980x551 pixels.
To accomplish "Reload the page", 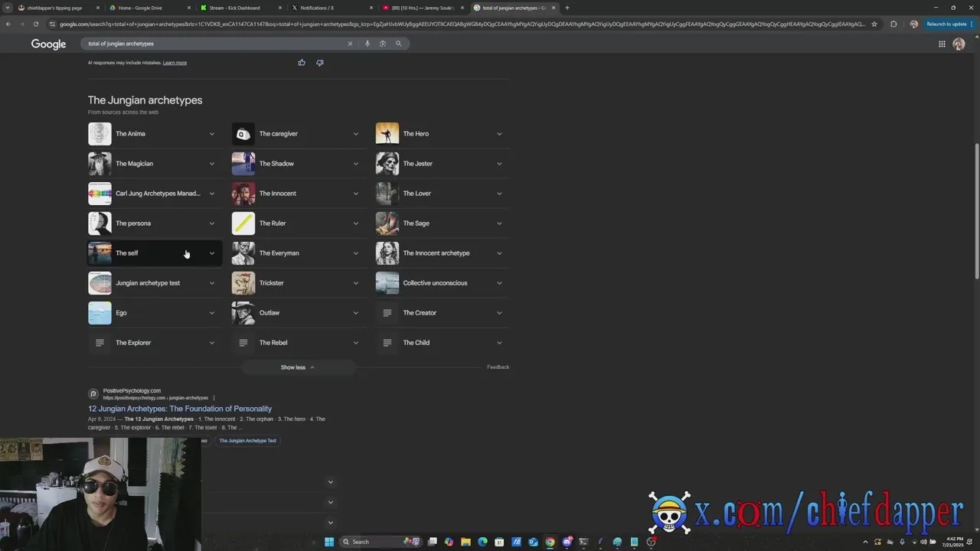I will pos(35,24).
